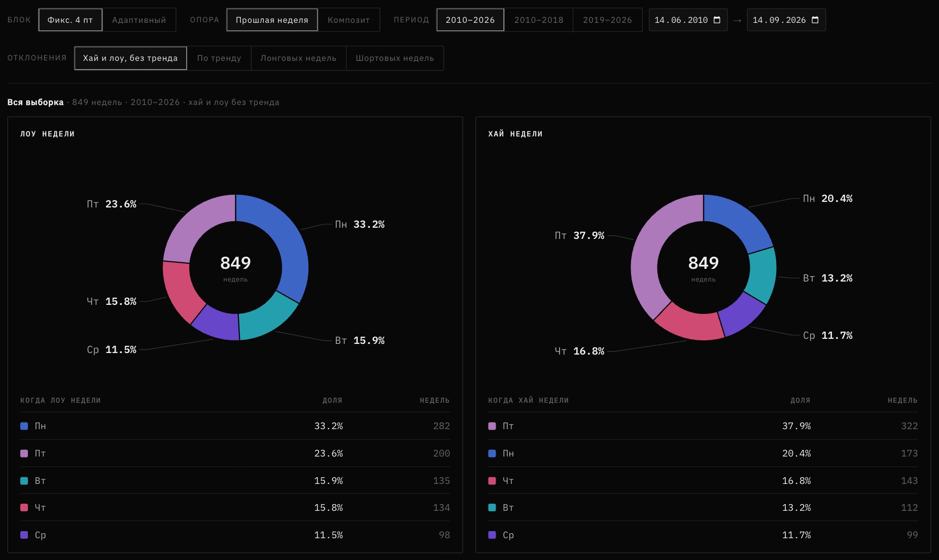Switch to the По тренду tab
Image resolution: width=939 pixels, height=560 pixels.
point(219,58)
